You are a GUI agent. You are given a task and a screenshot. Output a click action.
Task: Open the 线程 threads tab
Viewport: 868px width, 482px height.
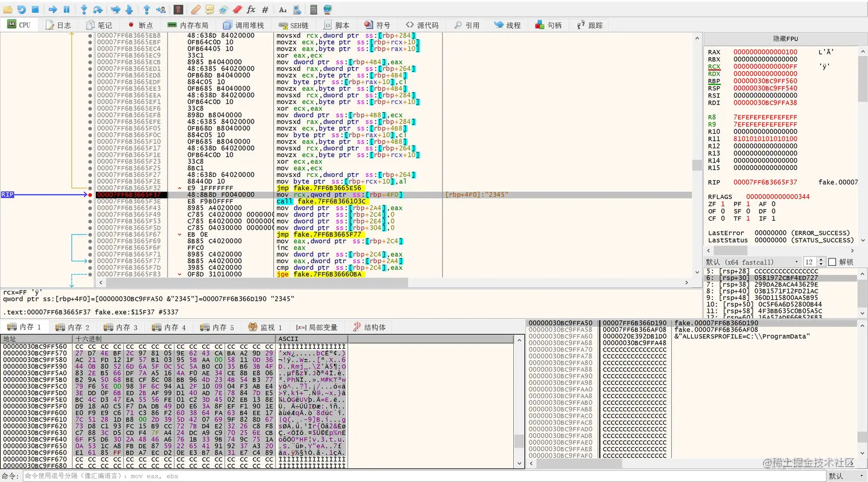pyautogui.click(x=507, y=25)
